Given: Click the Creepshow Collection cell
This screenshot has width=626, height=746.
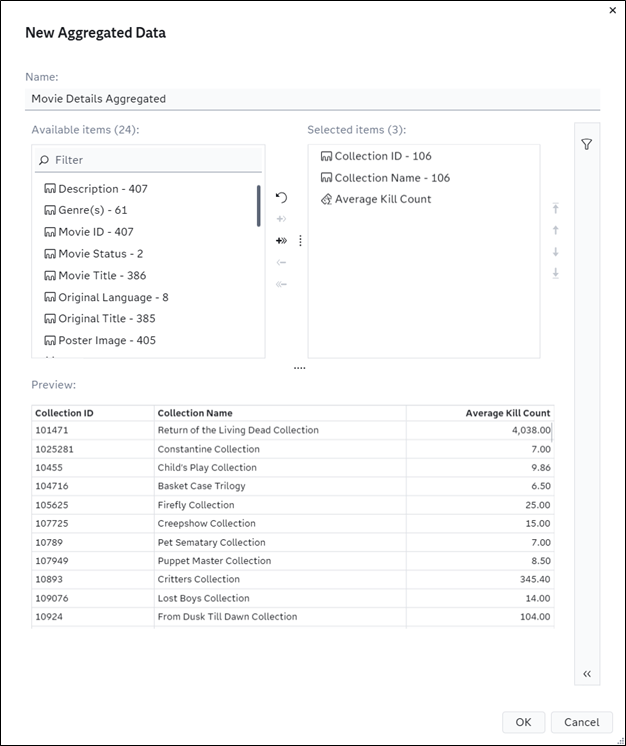Looking at the screenshot, I should [x=280, y=523].
